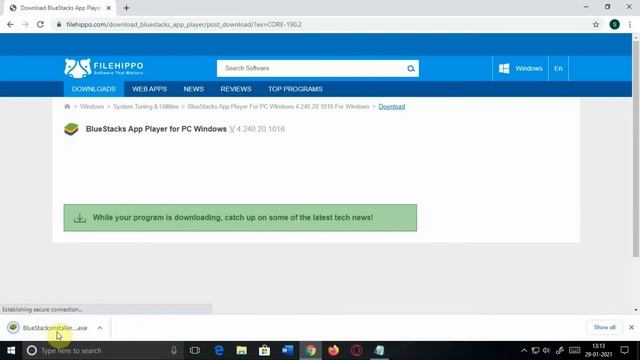This screenshot has height=360, width=640.
Task: Go back with browser back arrow
Action: coord(10,24)
